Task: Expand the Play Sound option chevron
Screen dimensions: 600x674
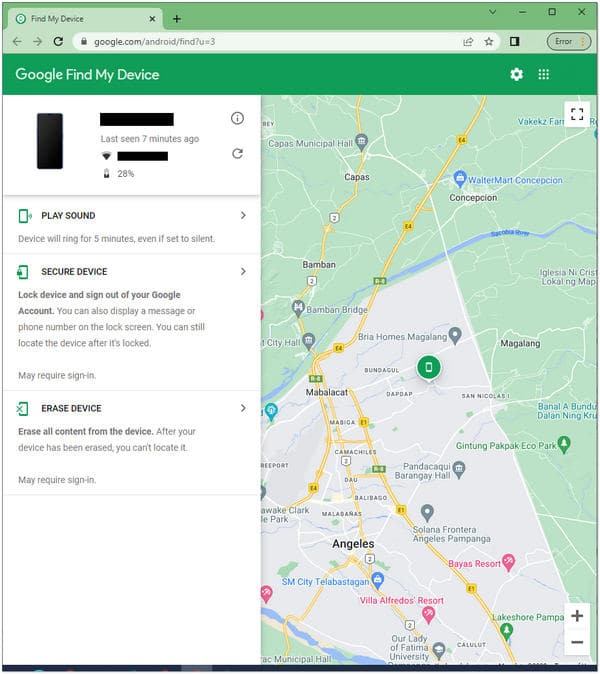Action: tap(243, 215)
